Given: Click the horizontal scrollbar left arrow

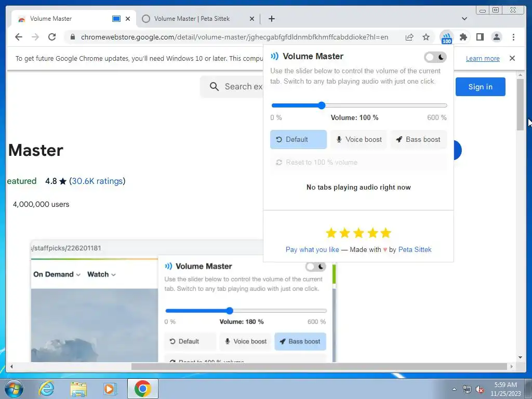Looking at the screenshot, I should pos(11,366).
